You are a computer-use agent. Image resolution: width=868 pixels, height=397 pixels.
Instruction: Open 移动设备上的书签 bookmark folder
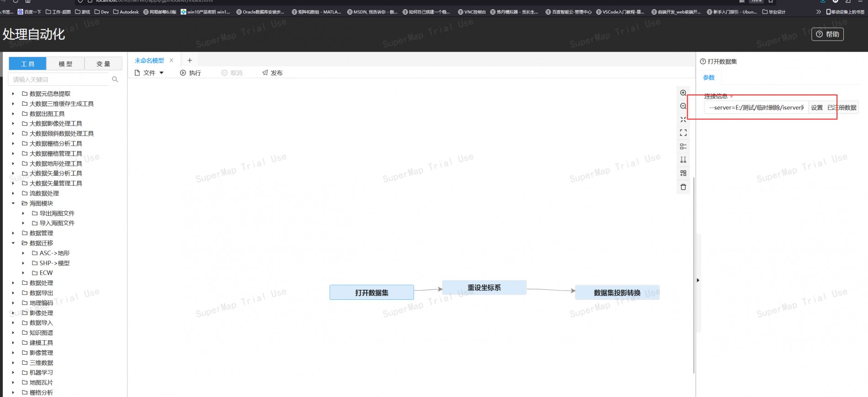tap(845, 12)
